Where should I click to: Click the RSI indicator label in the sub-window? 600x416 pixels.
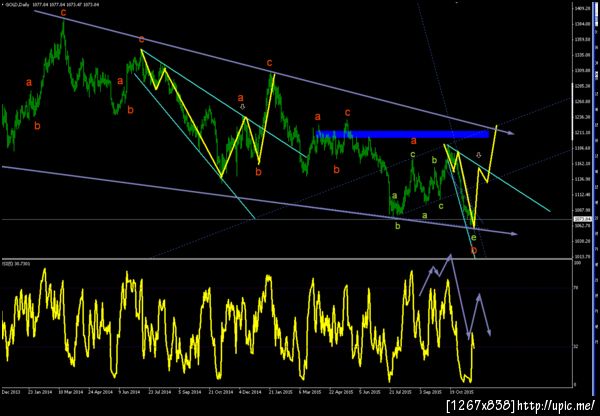click(x=15, y=263)
